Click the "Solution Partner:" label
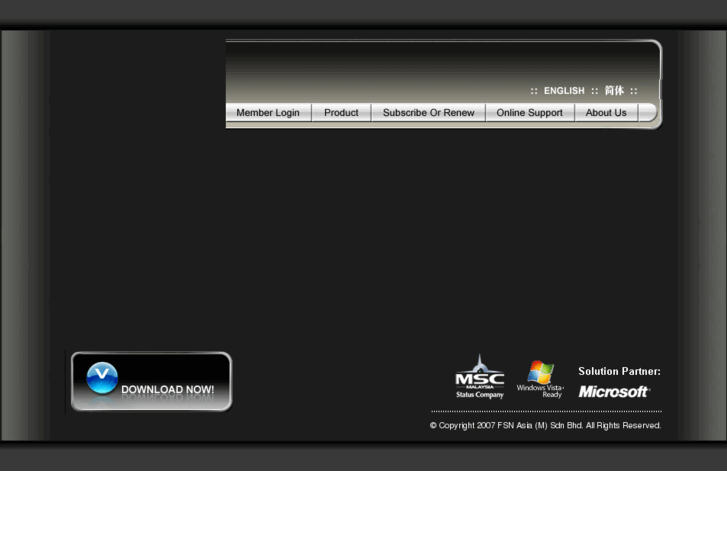Image resolution: width=727 pixels, height=545 pixels. [619, 371]
